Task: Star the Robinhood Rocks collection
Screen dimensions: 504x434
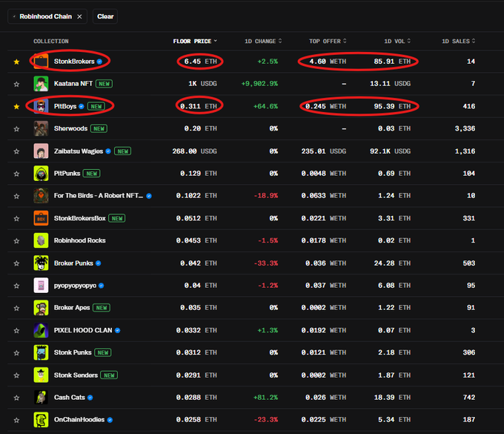Action: pos(17,241)
